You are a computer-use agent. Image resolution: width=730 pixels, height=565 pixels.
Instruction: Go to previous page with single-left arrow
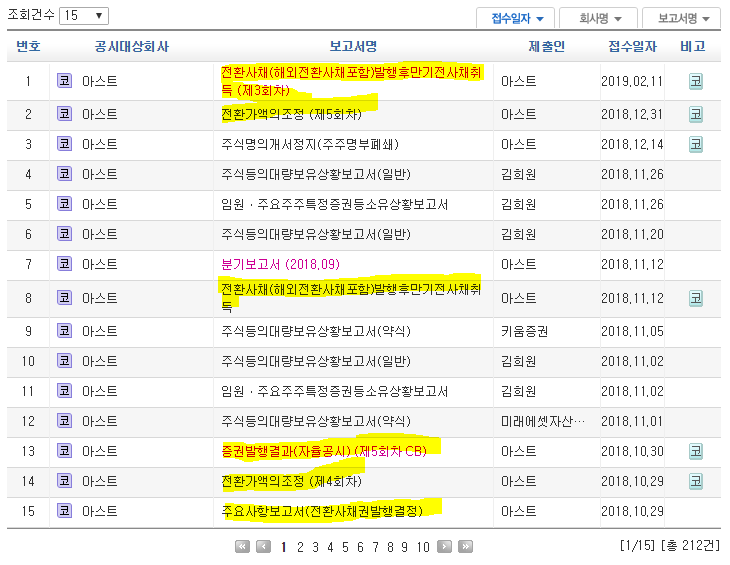pyautogui.click(x=264, y=546)
